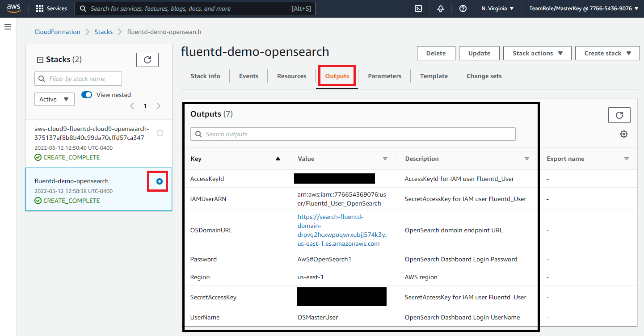Screen dimensions: 644x336
Task: Focus the Search outputs field
Action: tap(353, 134)
